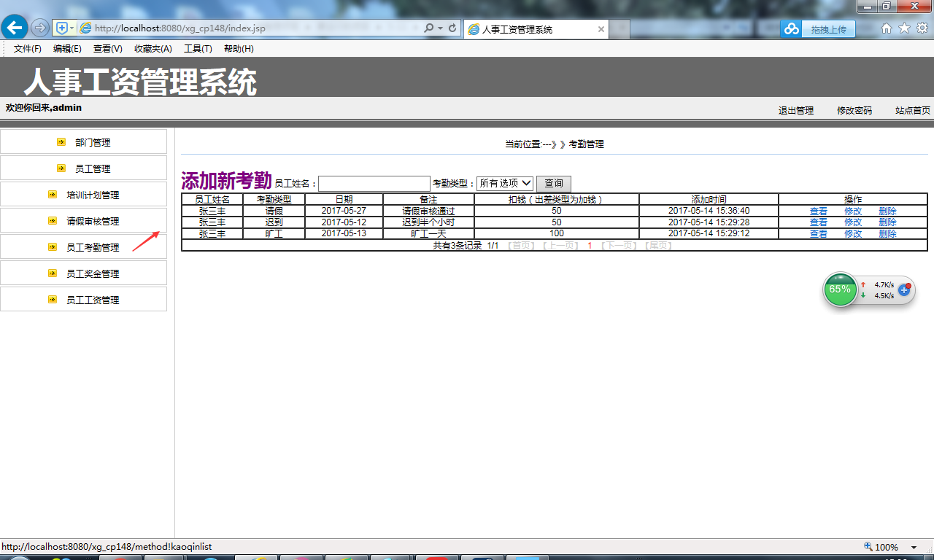Click the blue plus icon on speed widget
934x560 pixels.
pos(904,290)
